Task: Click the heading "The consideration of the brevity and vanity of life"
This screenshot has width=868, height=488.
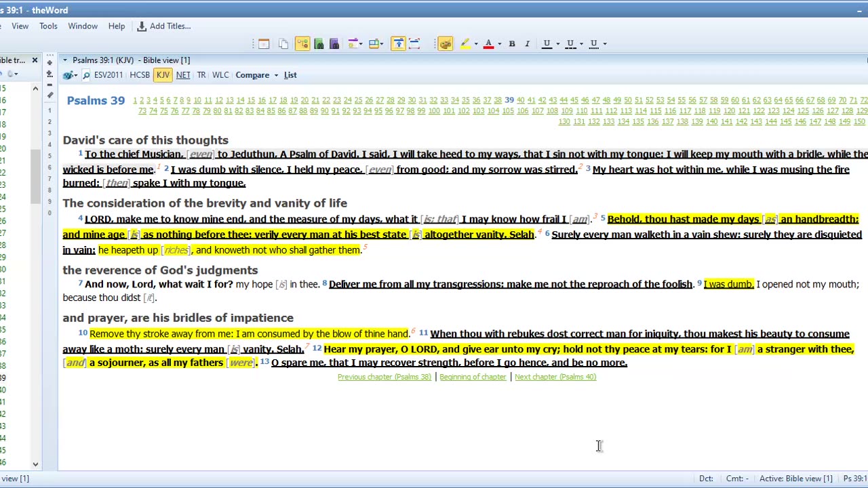Action: (x=205, y=203)
